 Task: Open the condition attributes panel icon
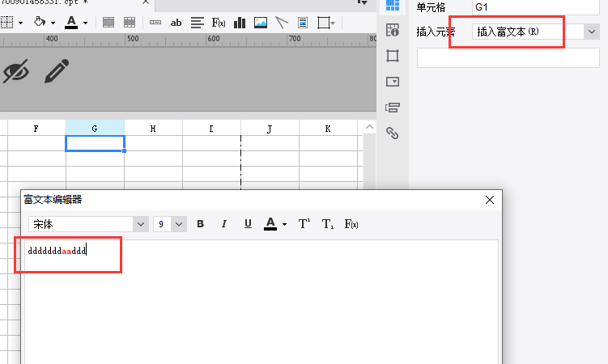point(393,108)
